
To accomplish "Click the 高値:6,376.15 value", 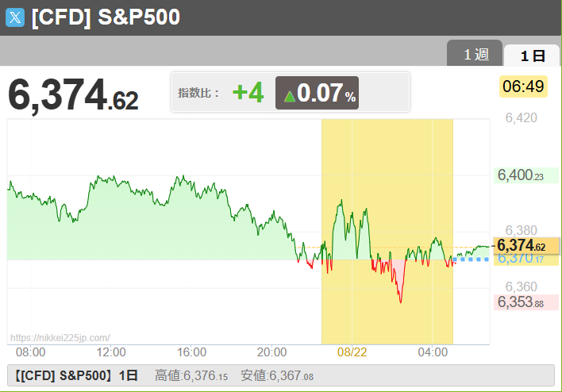I will [191, 375].
